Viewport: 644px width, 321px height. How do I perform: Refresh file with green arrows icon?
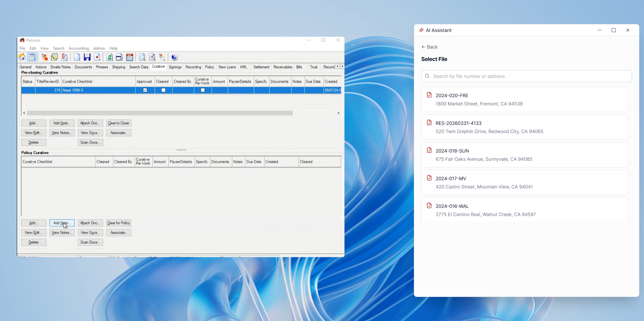[x=109, y=57]
